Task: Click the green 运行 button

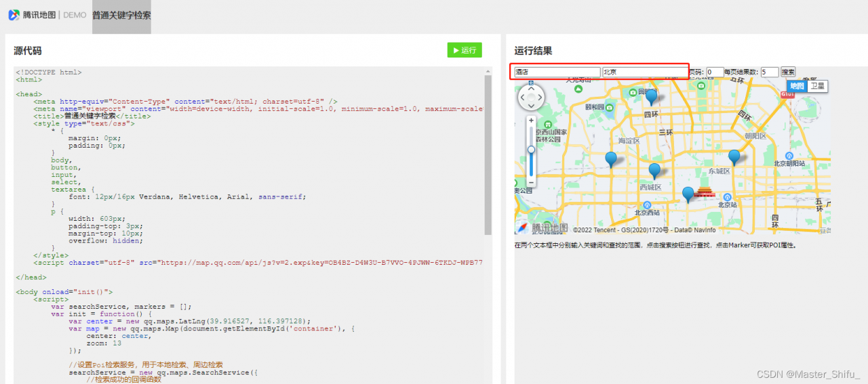Action: [465, 50]
